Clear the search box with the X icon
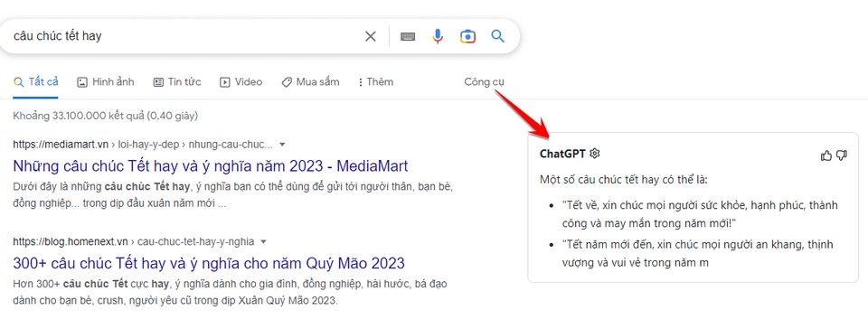Viewport: 868px width, 329px height. coord(371,36)
